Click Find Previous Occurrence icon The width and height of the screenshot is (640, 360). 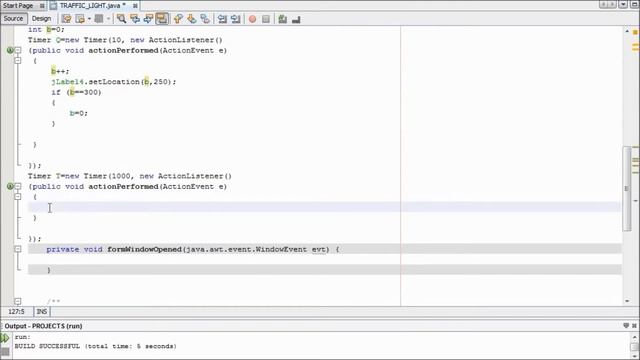[x=135, y=19]
